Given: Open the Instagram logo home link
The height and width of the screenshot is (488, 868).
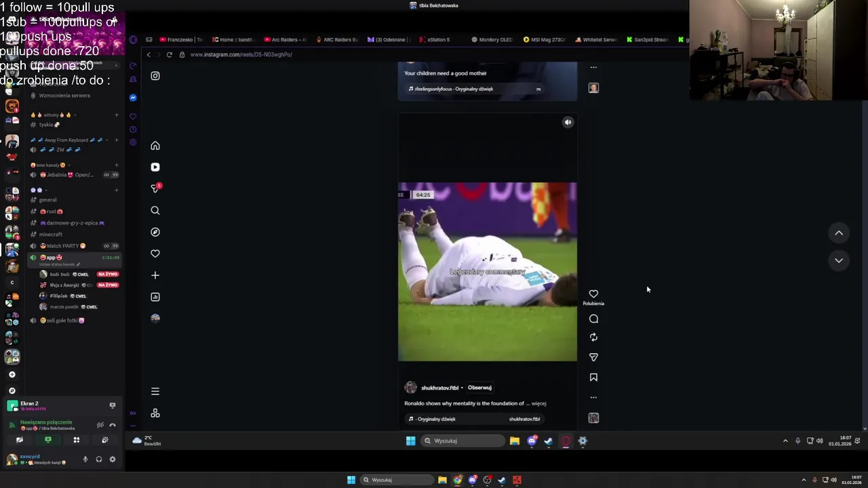Looking at the screenshot, I should point(155,76).
